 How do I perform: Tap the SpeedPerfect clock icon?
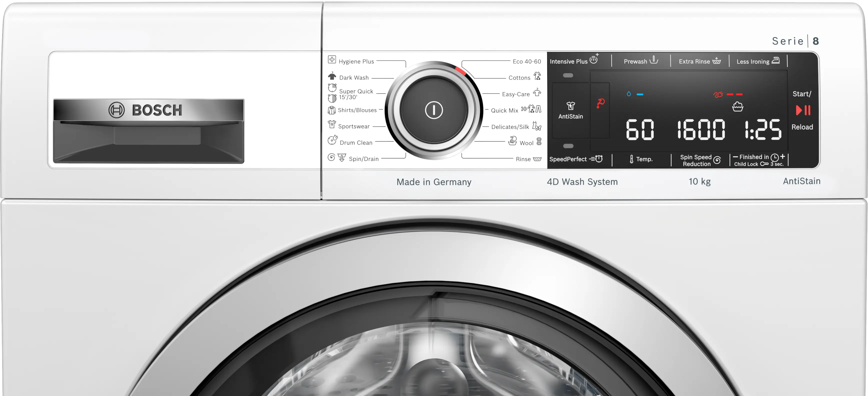596,158
